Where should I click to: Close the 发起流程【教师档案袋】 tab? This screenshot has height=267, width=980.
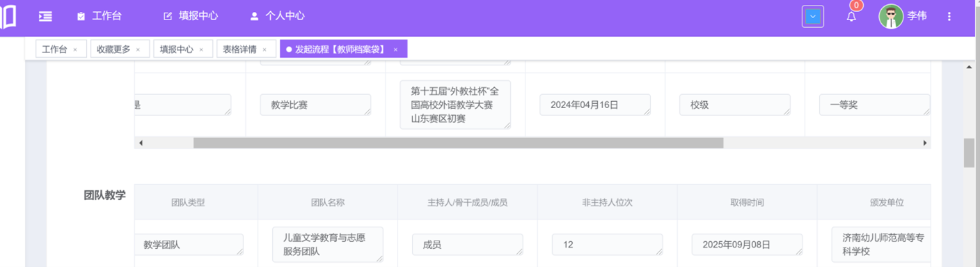point(395,49)
